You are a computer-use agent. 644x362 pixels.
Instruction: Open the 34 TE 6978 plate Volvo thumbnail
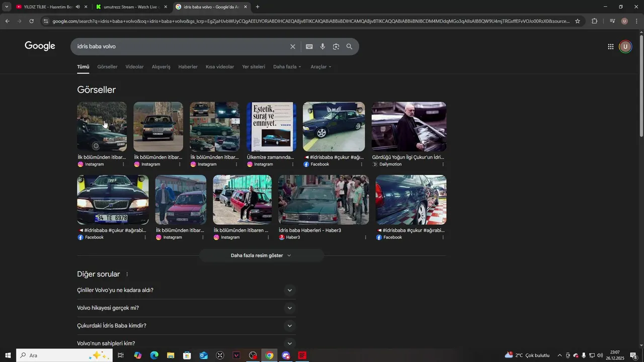(x=113, y=200)
